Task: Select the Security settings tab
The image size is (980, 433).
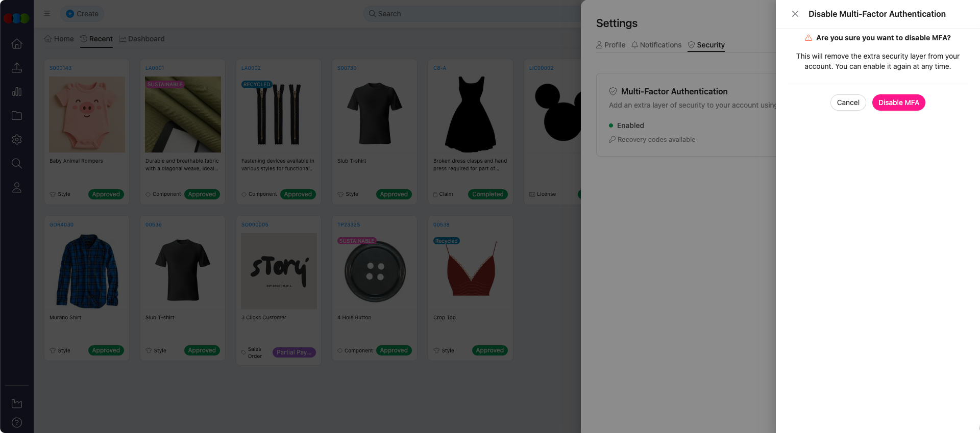Action: pyautogui.click(x=706, y=45)
